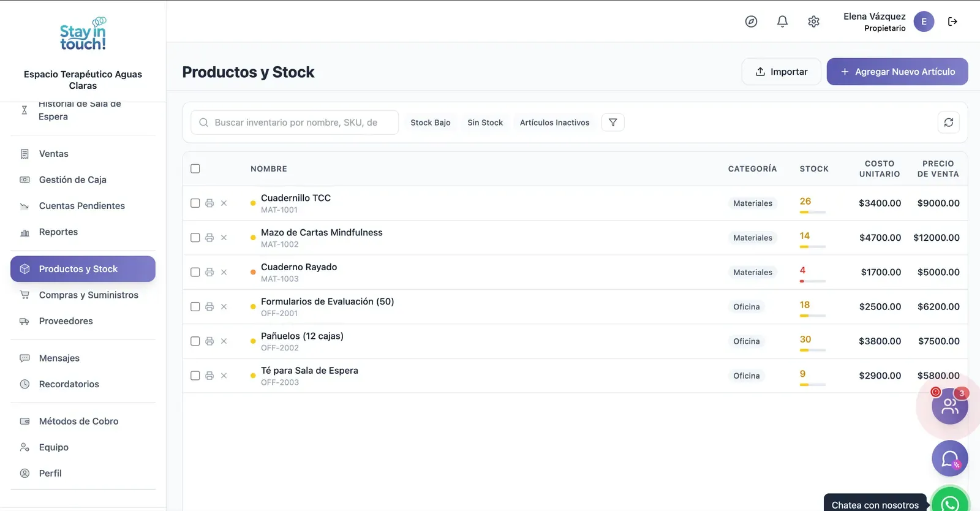The height and width of the screenshot is (511, 980).
Task: Open the team users floating icon with badge
Action: click(950, 406)
